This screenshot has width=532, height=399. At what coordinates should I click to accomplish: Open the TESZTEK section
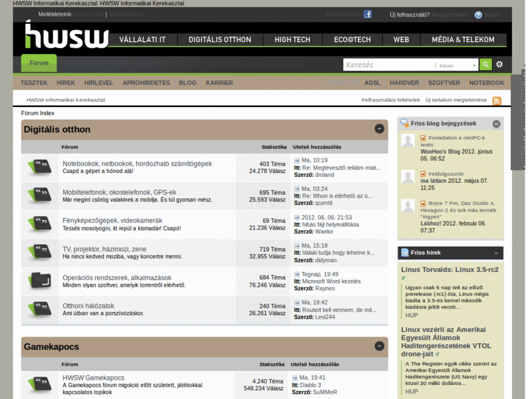(34, 82)
